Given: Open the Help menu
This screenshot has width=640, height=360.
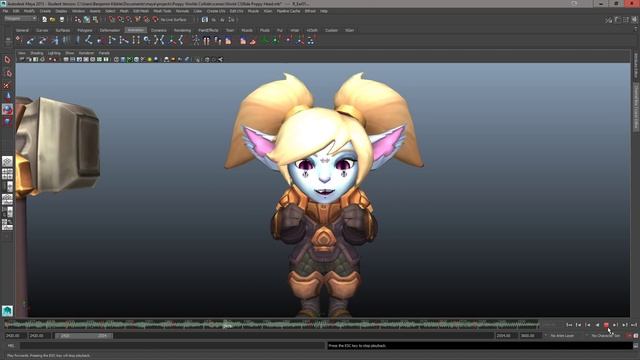Looking at the screenshot, I should click(324, 11).
